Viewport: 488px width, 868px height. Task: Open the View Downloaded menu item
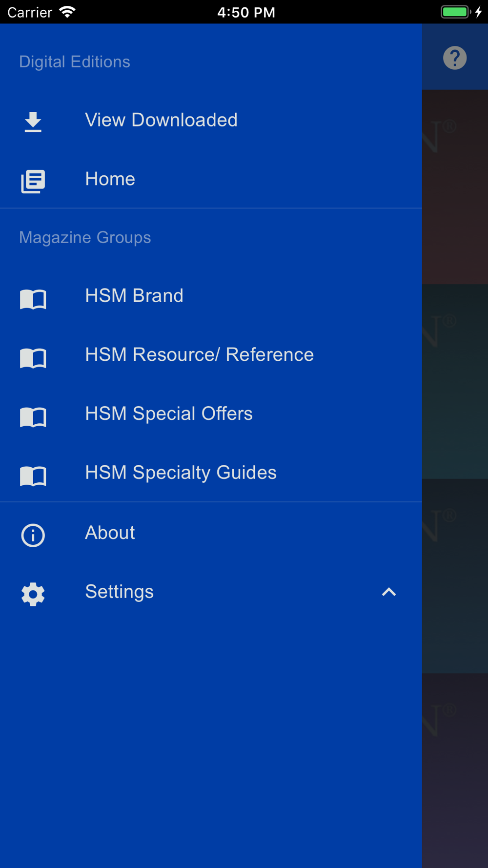tap(161, 120)
